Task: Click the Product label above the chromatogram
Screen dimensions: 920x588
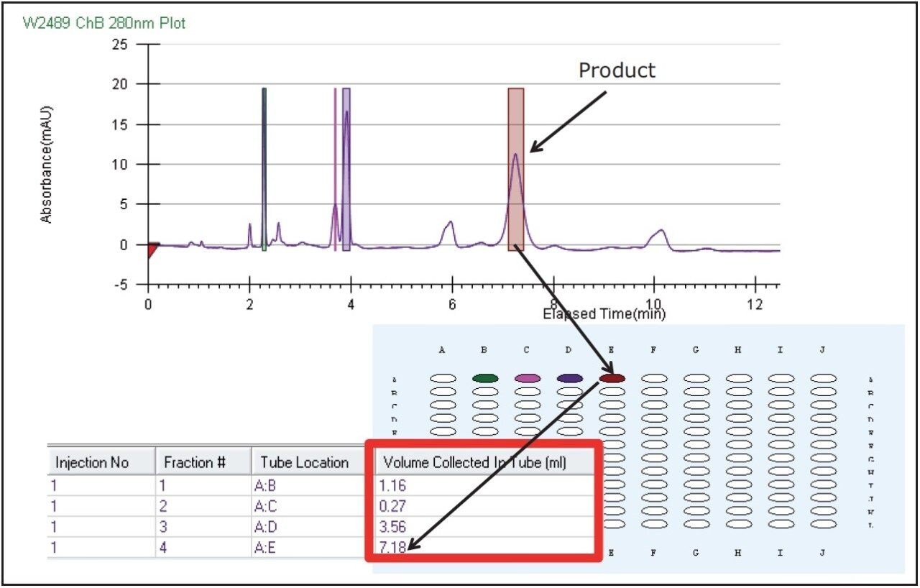Action: pos(617,70)
